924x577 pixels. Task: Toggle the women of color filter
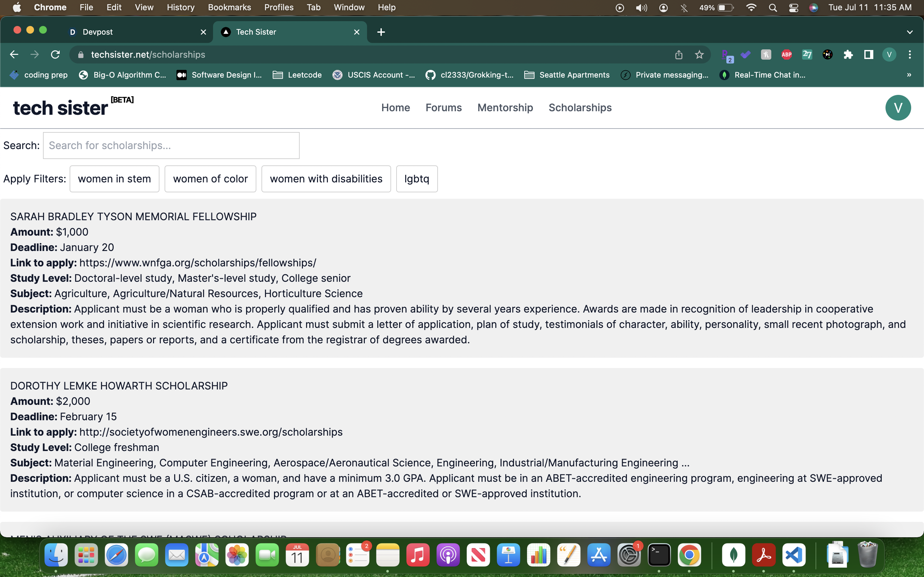pos(210,179)
